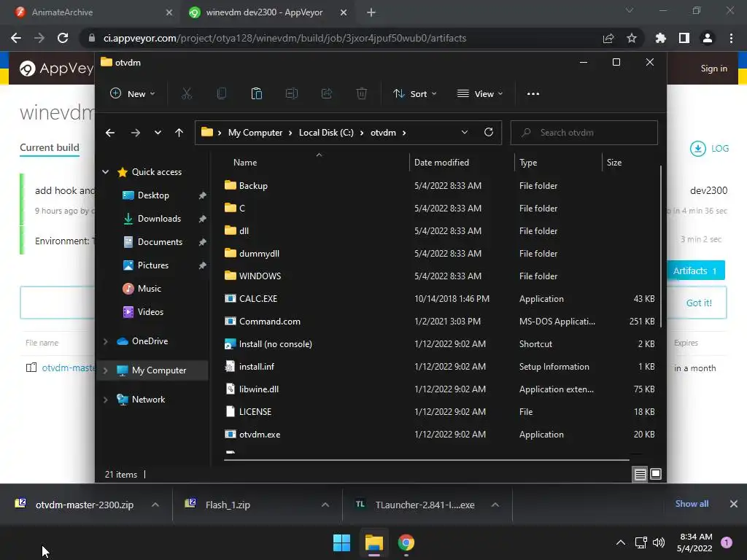The height and width of the screenshot is (560, 747).
Task: Reload the Chrome page
Action: tap(63, 38)
